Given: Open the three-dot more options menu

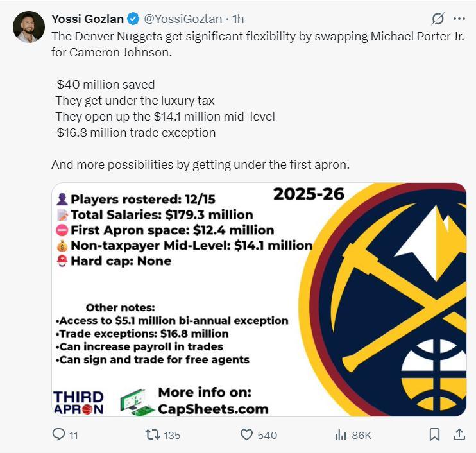Looking at the screenshot, I should tap(459, 19).
